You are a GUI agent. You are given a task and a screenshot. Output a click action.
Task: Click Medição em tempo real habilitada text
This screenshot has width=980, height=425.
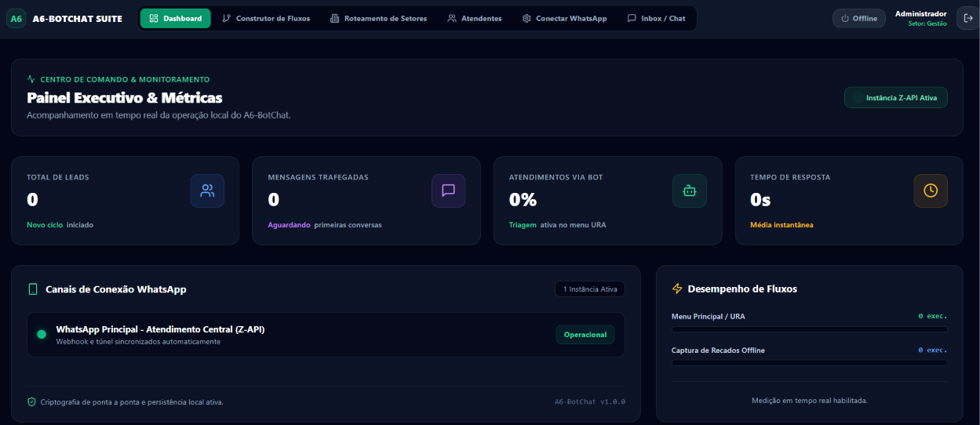coord(809,401)
